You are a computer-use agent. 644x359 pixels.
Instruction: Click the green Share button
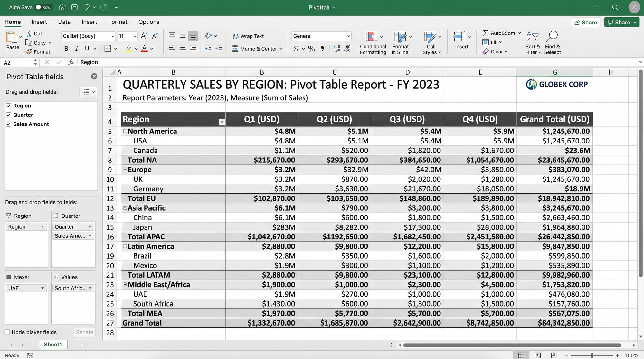point(621,22)
